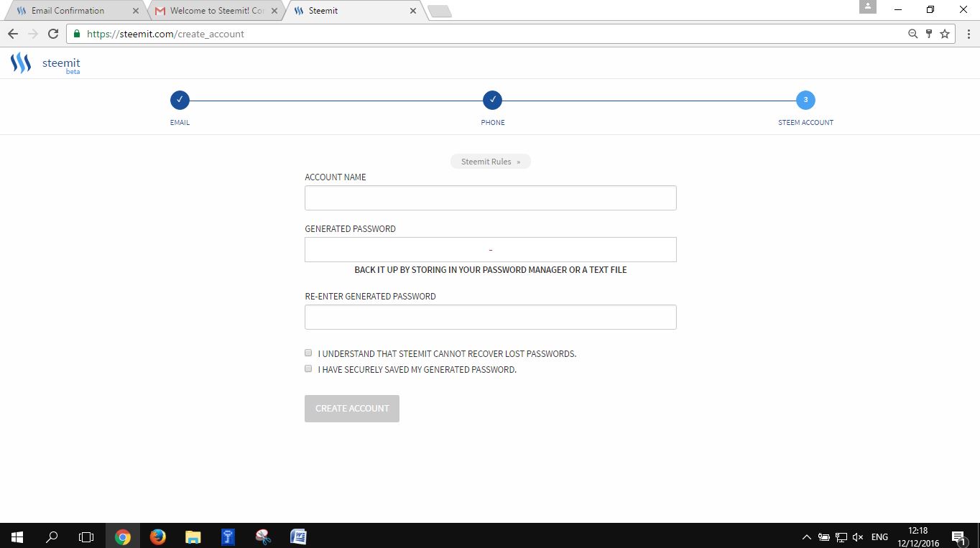Check 'I have securely saved my generated password'
This screenshot has height=548, width=980.
coord(308,368)
